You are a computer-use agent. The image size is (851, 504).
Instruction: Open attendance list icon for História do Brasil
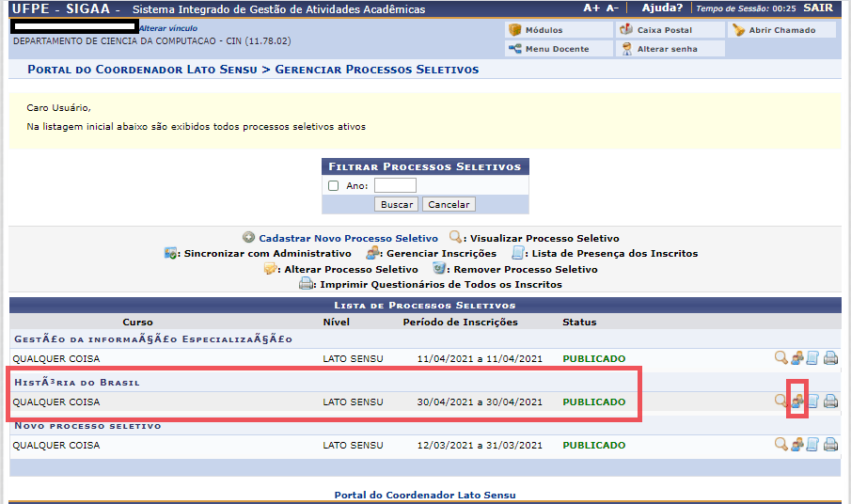click(813, 402)
